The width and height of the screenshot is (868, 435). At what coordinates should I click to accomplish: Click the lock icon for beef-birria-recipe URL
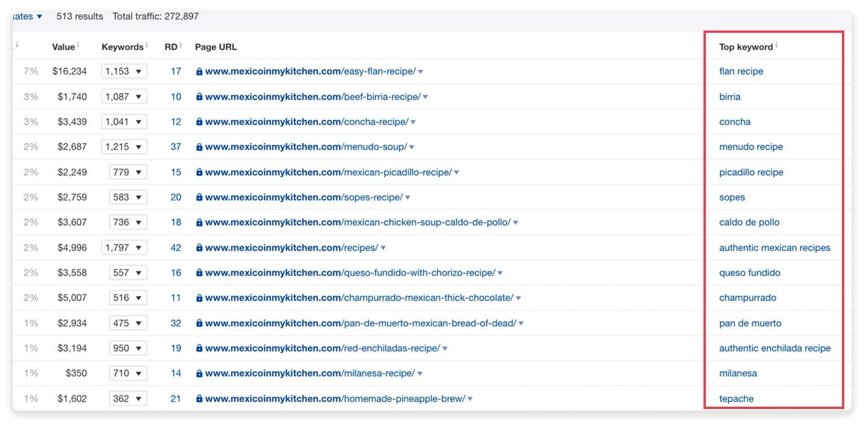[199, 97]
